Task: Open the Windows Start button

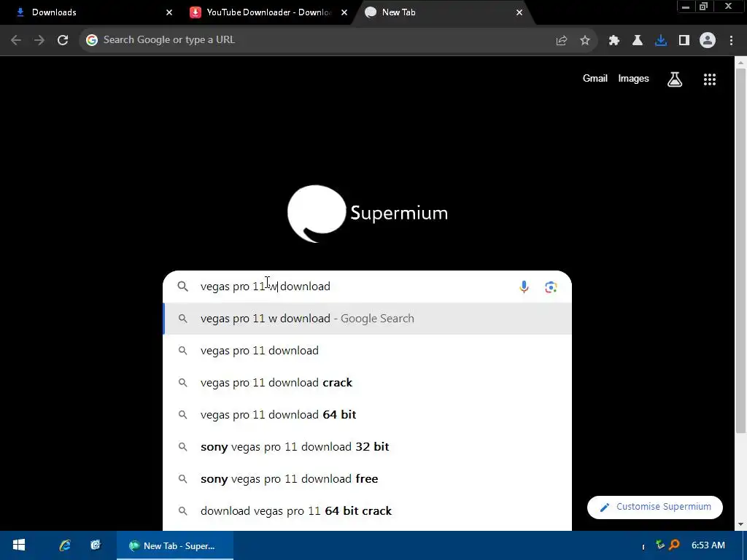Action: pyautogui.click(x=19, y=545)
